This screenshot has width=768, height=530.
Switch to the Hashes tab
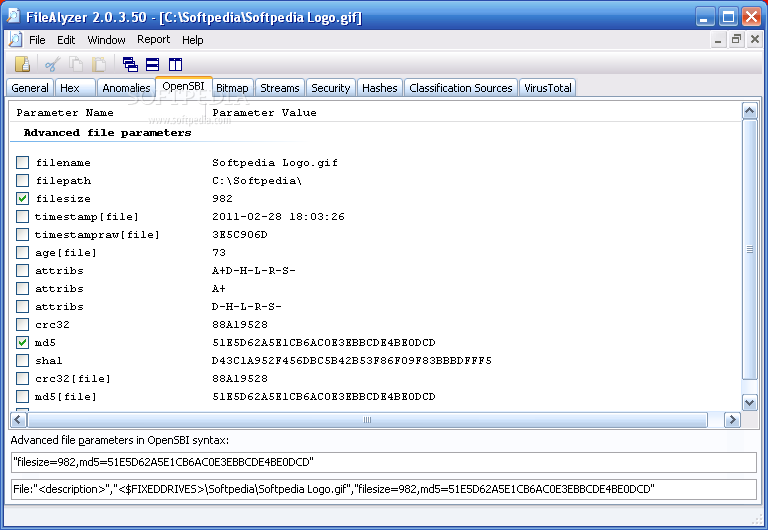click(380, 88)
